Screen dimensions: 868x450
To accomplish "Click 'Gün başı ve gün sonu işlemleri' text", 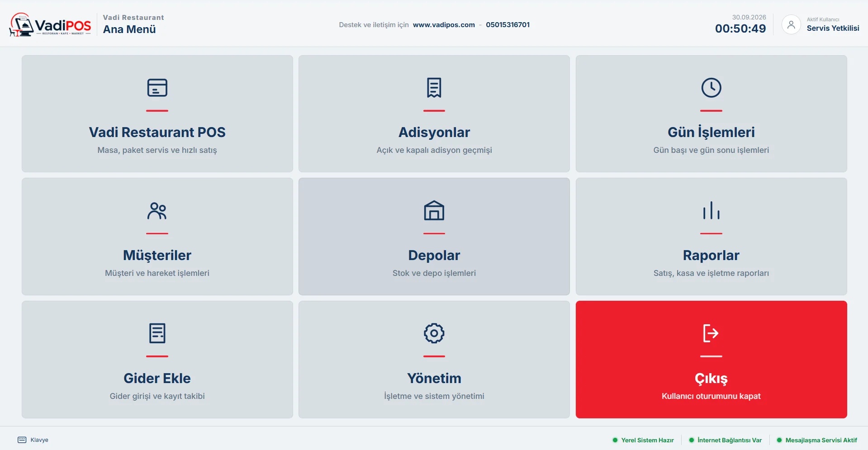I will (x=711, y=150).
